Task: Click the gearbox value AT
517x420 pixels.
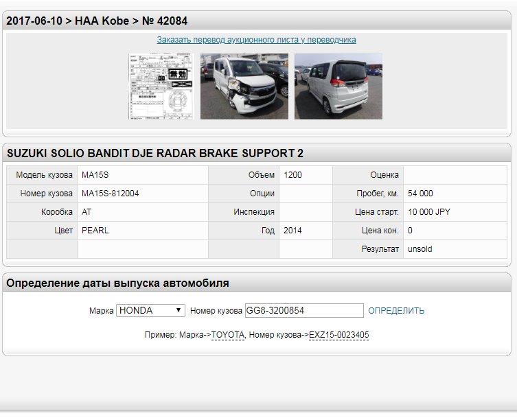Action: [87, 212]
